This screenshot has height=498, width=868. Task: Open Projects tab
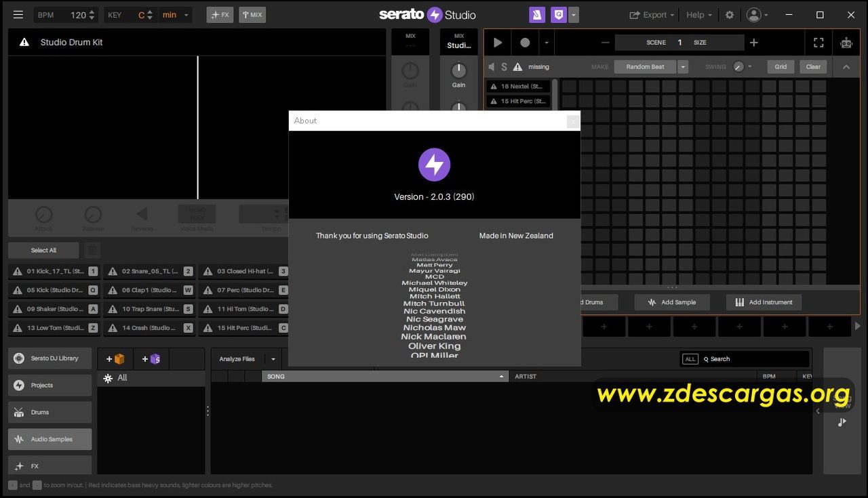click(x=50, y=386)
